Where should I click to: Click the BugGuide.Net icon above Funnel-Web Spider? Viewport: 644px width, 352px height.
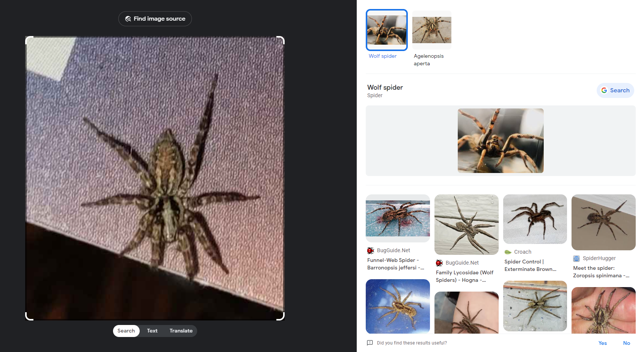(371, 251)
